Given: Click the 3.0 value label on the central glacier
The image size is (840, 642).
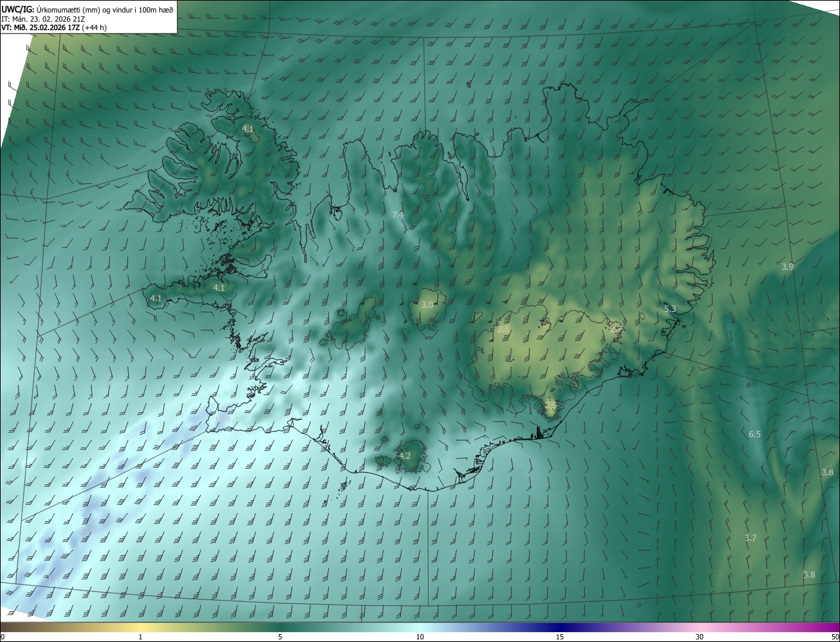Looking at the screenshot, I should click(x=427, y=305).
